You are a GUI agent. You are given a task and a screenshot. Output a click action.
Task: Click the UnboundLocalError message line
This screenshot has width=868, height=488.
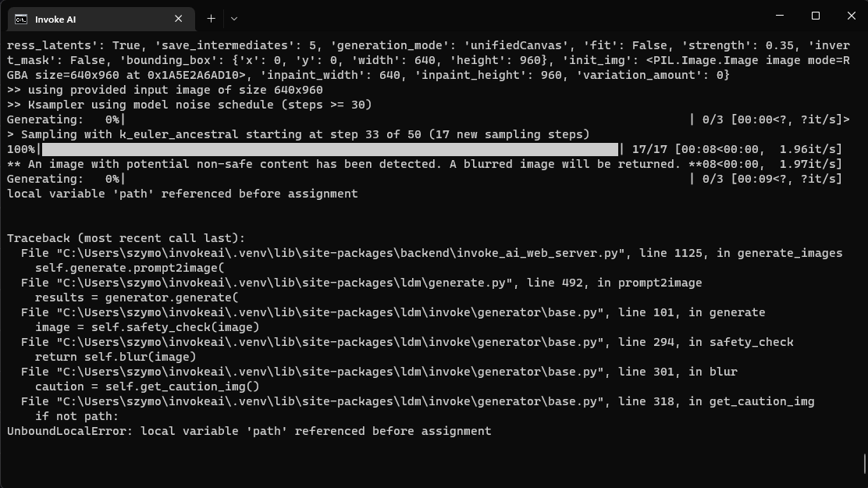click(x=246, y=430)
